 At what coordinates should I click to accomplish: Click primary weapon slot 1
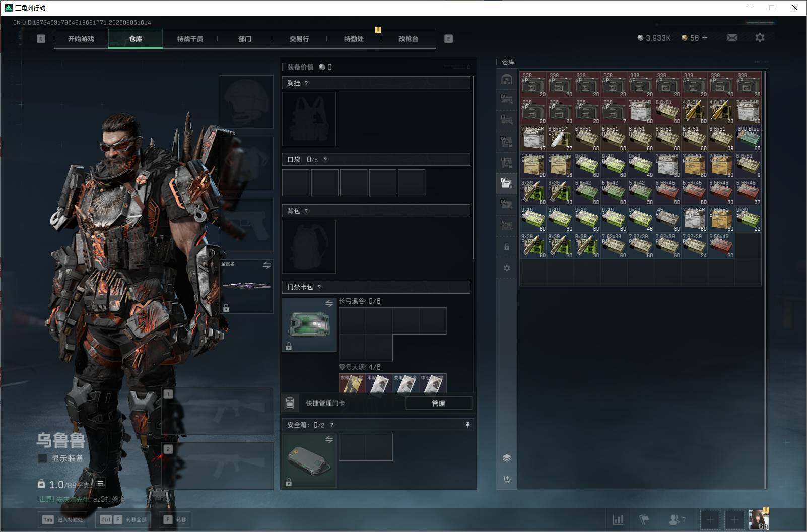click(x=218, y=411)
